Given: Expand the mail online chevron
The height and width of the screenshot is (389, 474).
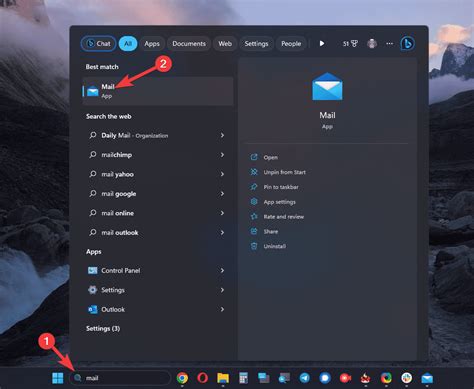Looking at the screenshot, I should 222,213.
